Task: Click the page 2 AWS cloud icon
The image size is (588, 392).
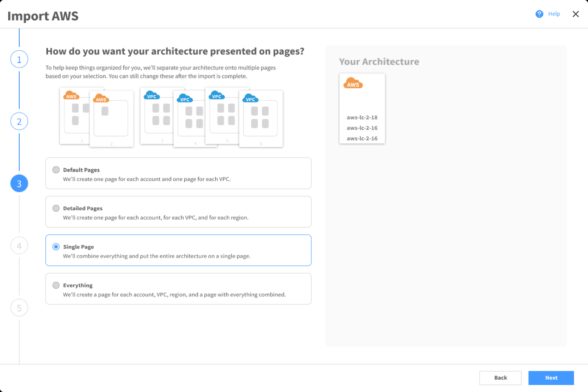Action: pos(101,99)
